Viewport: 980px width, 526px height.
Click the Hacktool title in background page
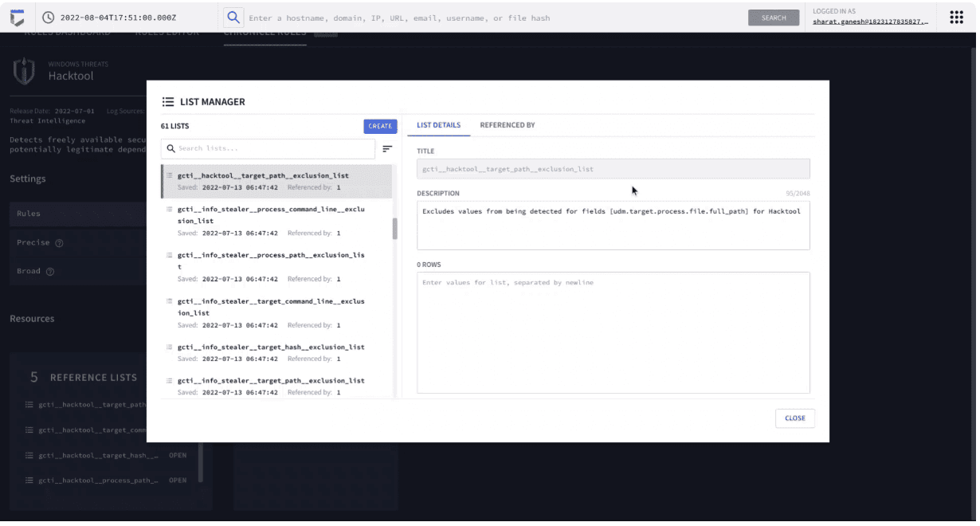point(71,77)
